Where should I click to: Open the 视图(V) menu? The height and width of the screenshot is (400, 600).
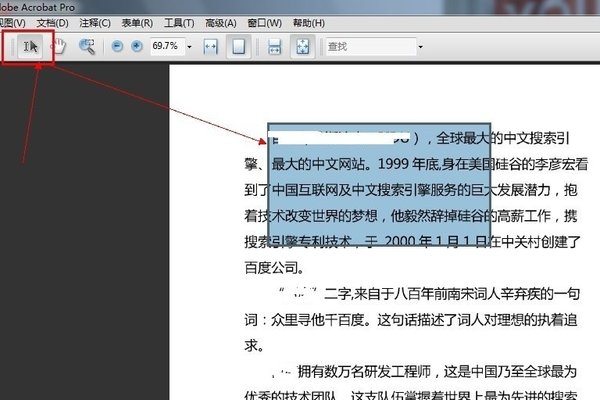[x=12, y=23]
